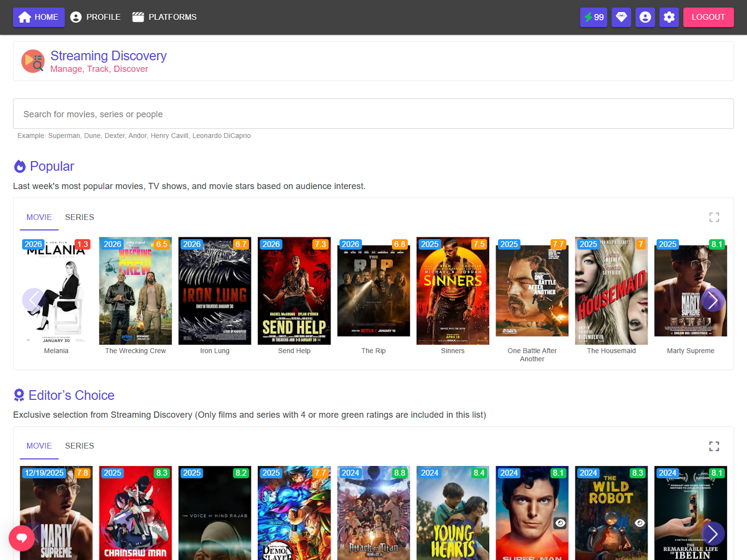Image resolution: width=747 pixels, height=560 pixels.
Task: Open the Sinners poster
Action: point(452,291)
